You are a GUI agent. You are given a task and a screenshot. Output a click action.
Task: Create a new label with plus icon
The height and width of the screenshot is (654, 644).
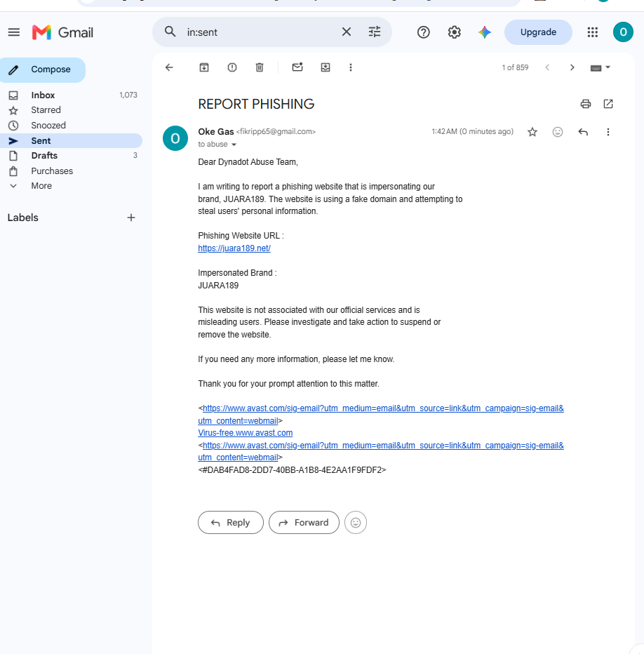[x=131, y=218]
